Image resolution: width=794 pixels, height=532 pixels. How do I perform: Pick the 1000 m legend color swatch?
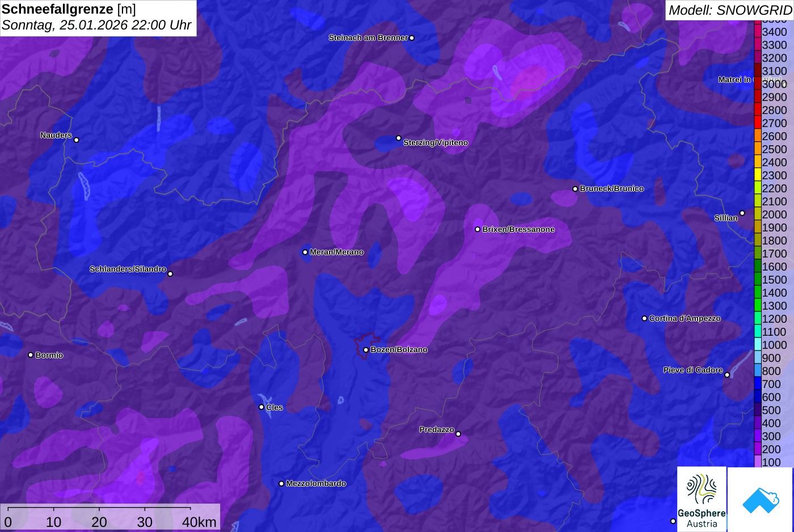758,345
